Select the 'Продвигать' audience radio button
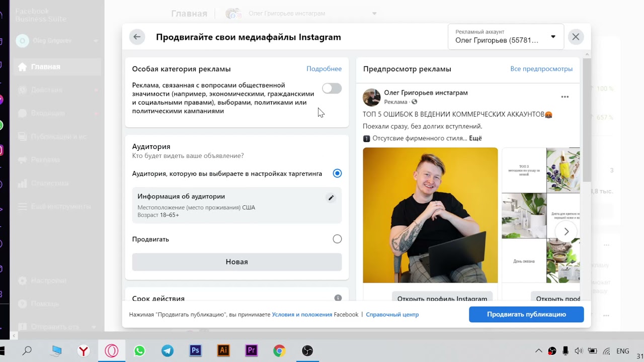The height and width of the screenshot is (362, 644). 337,239
